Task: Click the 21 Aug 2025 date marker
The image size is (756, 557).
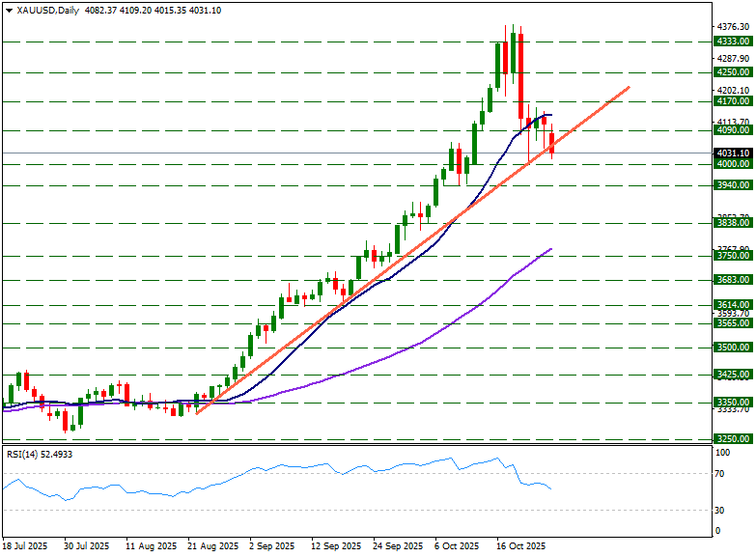Action: click(x=213, y=546)
